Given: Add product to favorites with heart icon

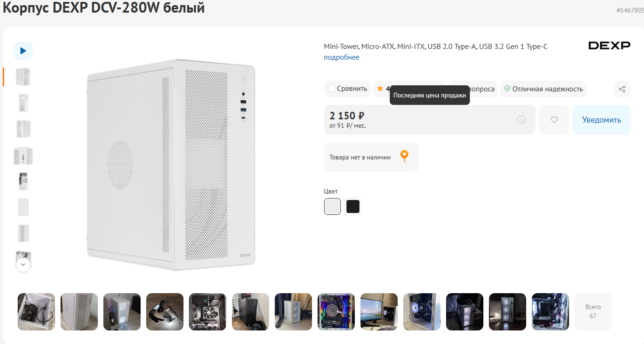Looking at the screenshot, I should click(x=554, y=120).
